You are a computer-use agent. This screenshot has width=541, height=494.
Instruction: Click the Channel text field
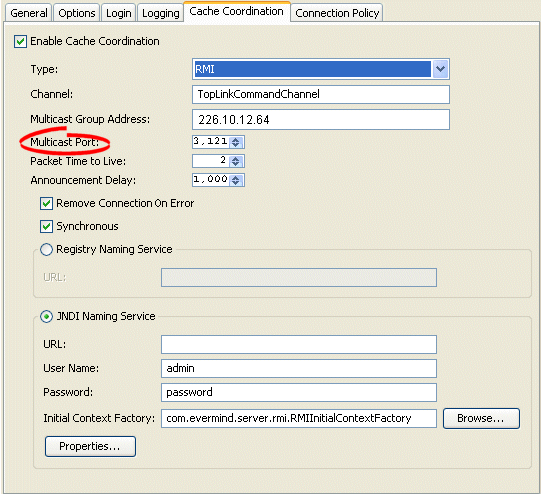(x=321, y=94)
